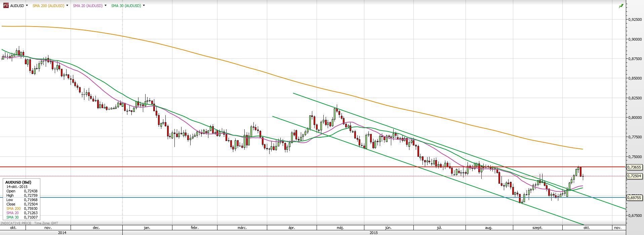This screenshot has width=644, height=235.
Task: Click the 0,92500 price axis label
Action: click(635, 19)
